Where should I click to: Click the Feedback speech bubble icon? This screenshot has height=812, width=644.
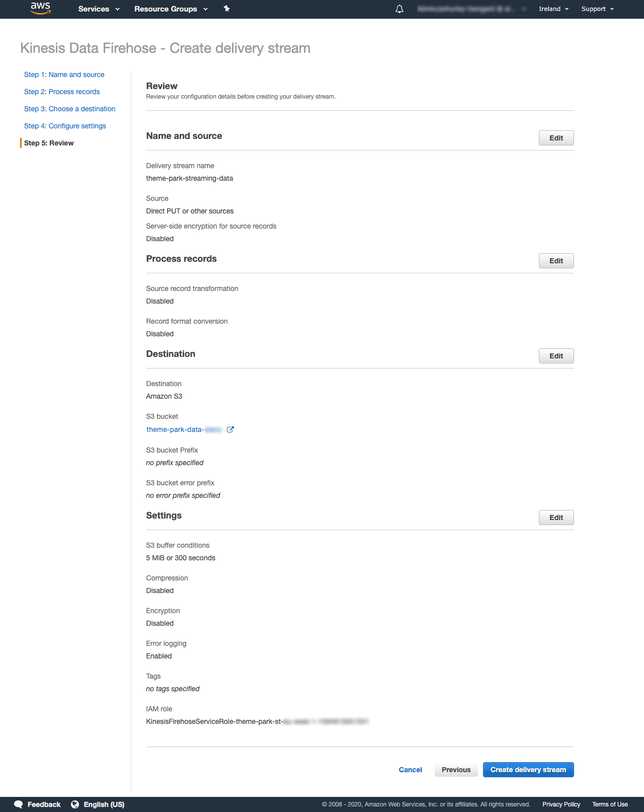click(x=18, y=804)
